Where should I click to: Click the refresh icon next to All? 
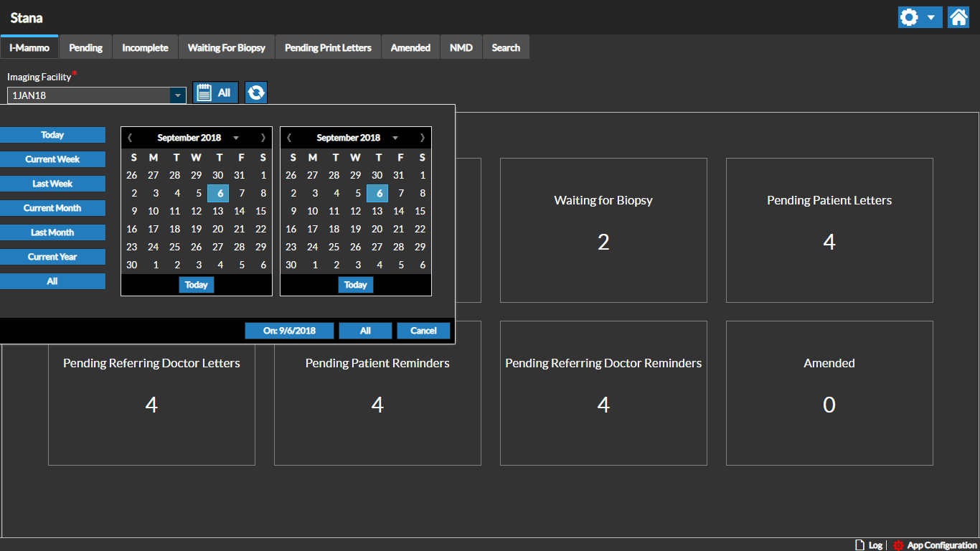(256, 93)
